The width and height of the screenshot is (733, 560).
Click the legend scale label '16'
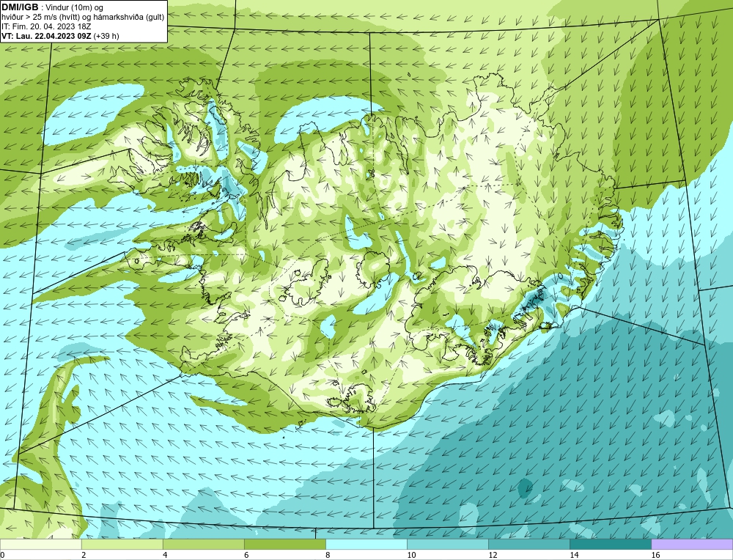tap(655, 555)
